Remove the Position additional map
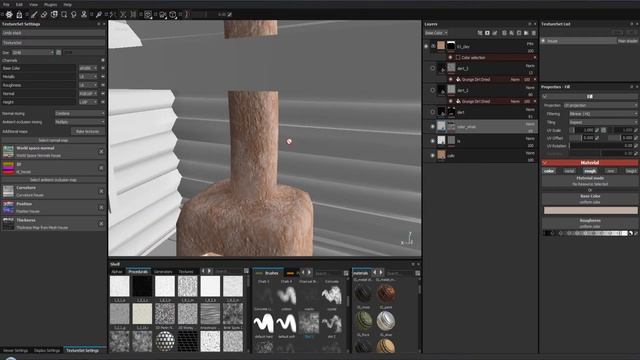The width and height of the screenshot is (640, 360). coord(101,207)
